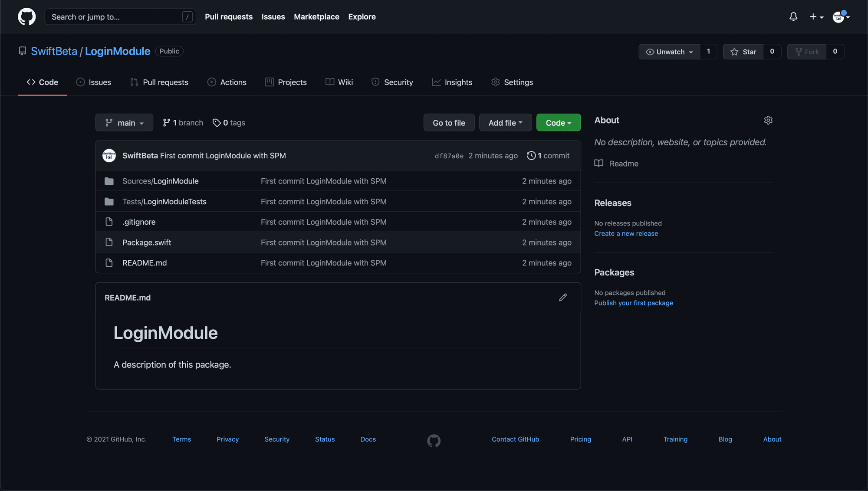Open the green Code dropdown
Viewport: 868px width, 491px height.
(558, 123)
